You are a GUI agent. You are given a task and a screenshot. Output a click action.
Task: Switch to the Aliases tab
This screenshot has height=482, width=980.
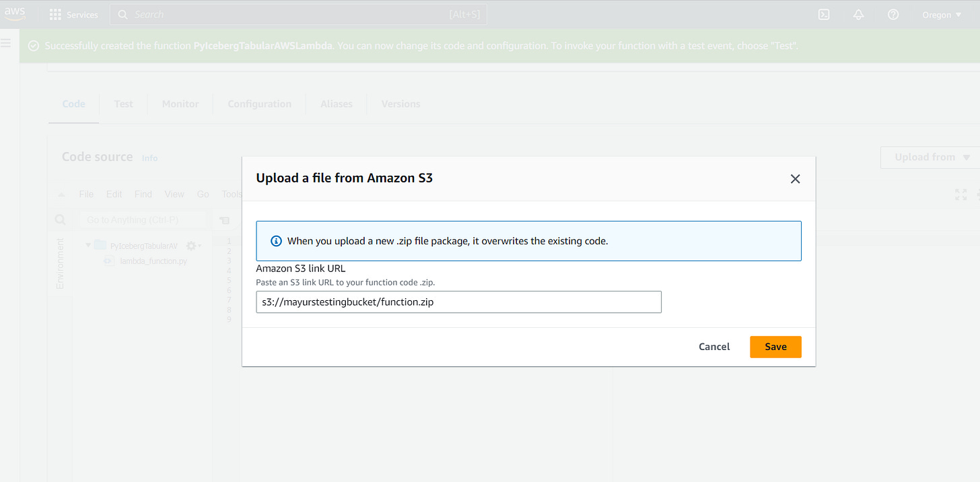pyautogui.click(x=337, y=104)
